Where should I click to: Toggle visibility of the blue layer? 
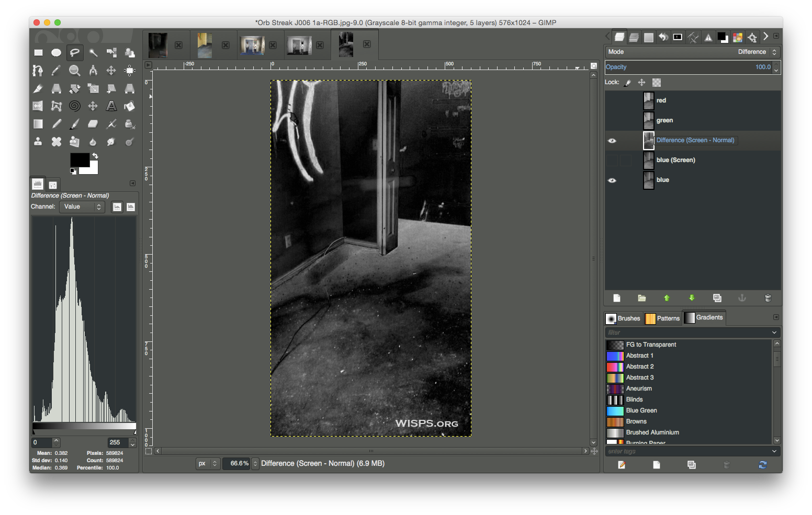click(x=612, y=180)
